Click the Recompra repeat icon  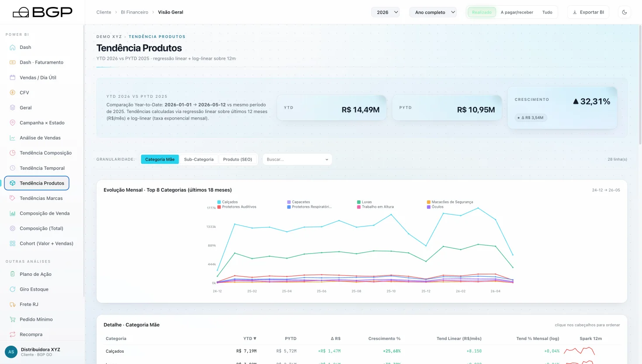coord(13,334)
